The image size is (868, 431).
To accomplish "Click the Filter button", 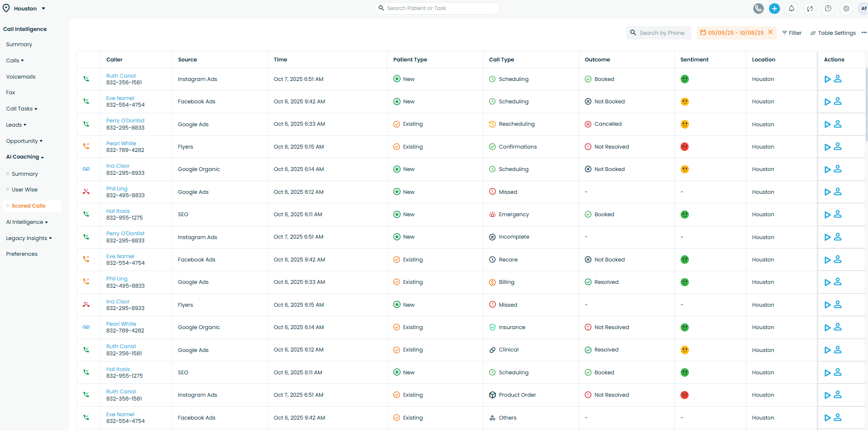I will [x=792, y=33].
